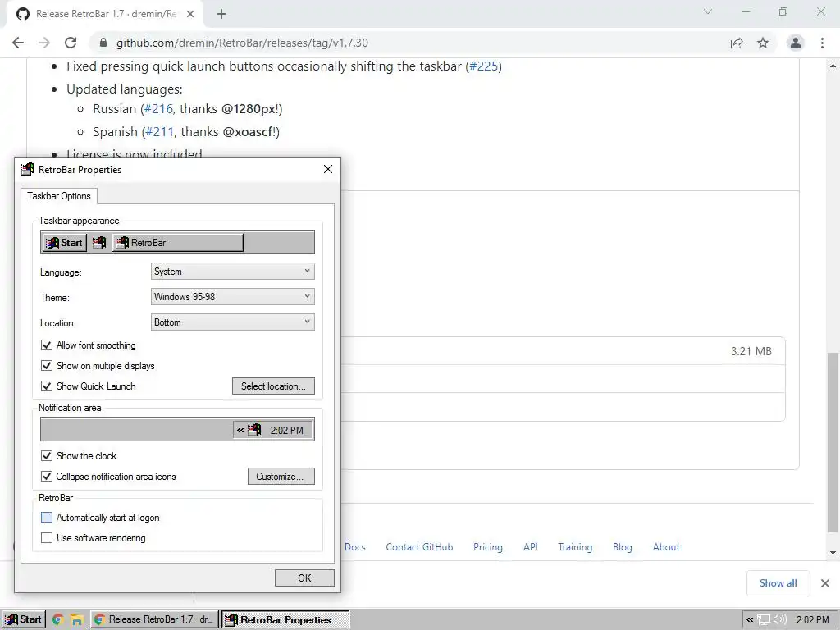The height and width of the screenshot is (630, 840).
Task: Uncheck Show the clock
Action: click(x=47, y=456)
